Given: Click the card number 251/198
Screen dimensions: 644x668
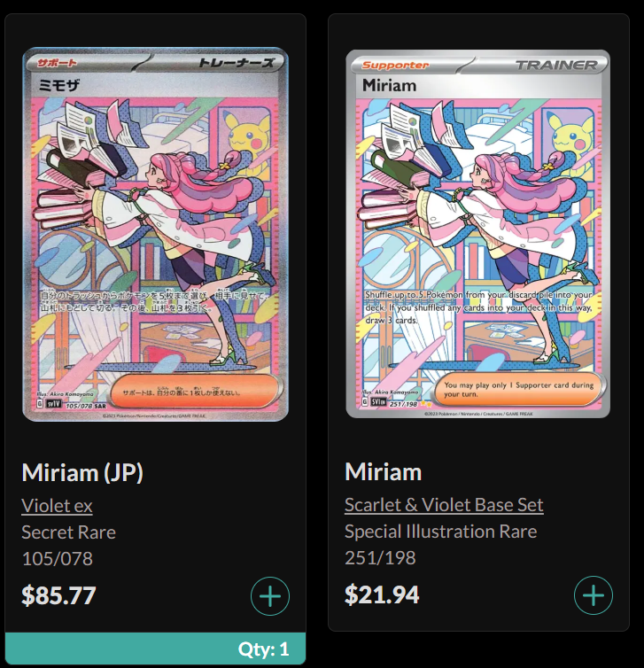Looking at the screenshot, I should [x=380, y=557].
